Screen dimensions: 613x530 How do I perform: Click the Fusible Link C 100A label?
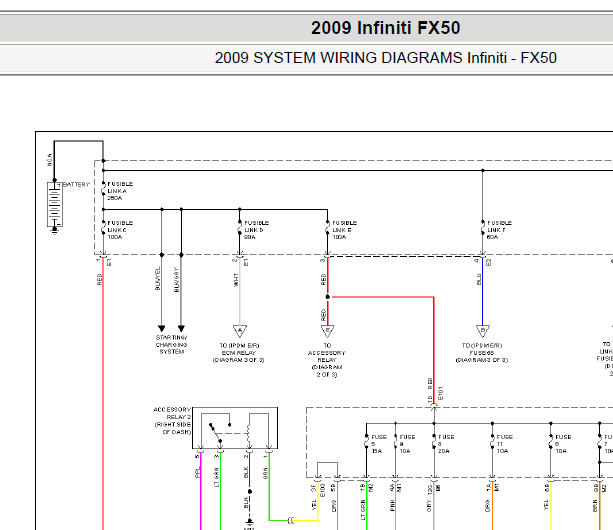[x=120, y=230]
